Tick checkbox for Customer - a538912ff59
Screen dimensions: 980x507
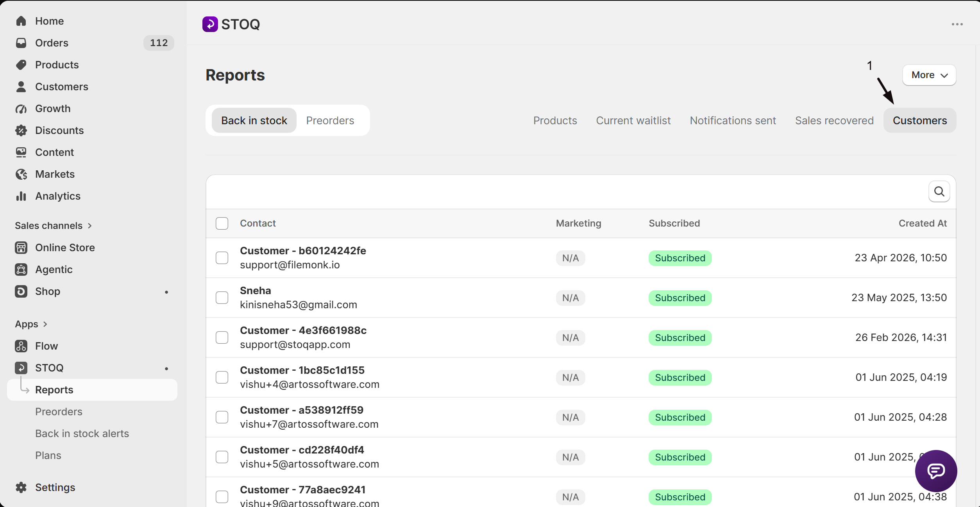click(x=222, y=417)
